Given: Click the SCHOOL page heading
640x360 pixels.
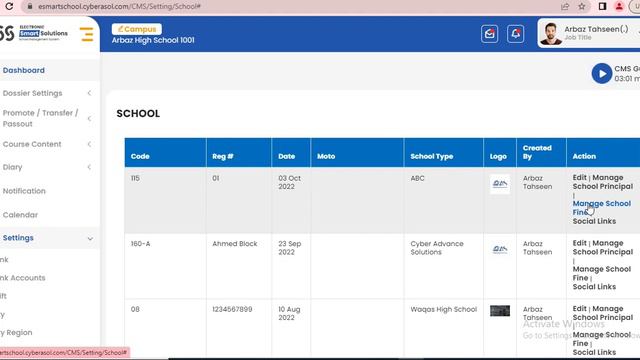Looking at the screenshot, I should (x=138, y=113).
